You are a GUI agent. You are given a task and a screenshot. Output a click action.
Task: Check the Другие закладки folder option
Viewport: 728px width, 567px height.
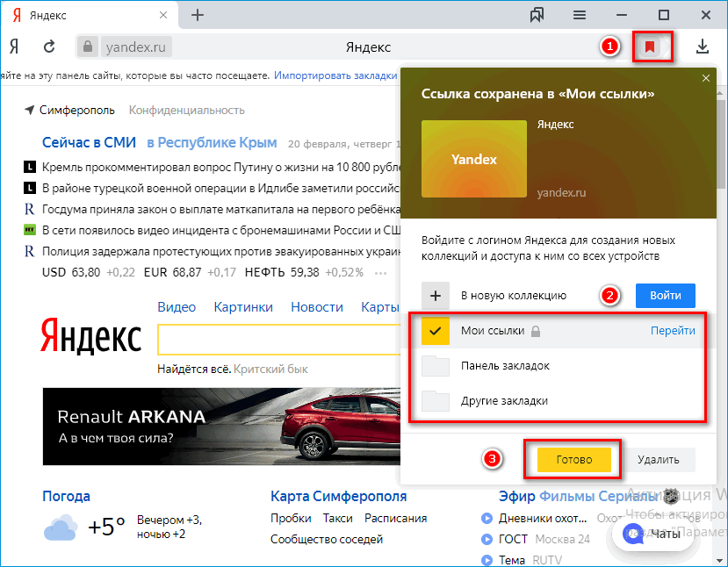coord(436,401)
